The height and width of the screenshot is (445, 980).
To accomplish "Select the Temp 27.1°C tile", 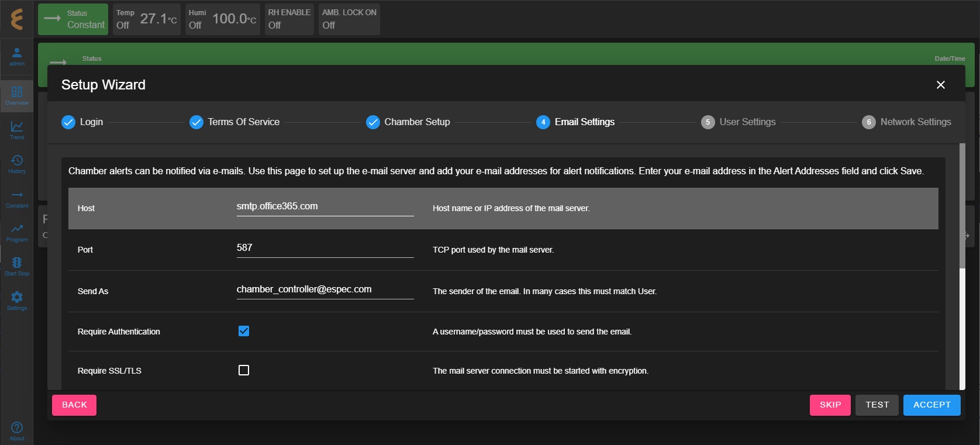I will (x=147, y=19).
